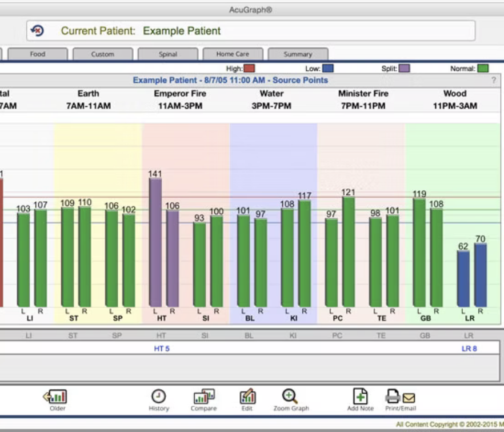Switch to the Custom tab
This screenshot has height=432, width=504.
103,54
